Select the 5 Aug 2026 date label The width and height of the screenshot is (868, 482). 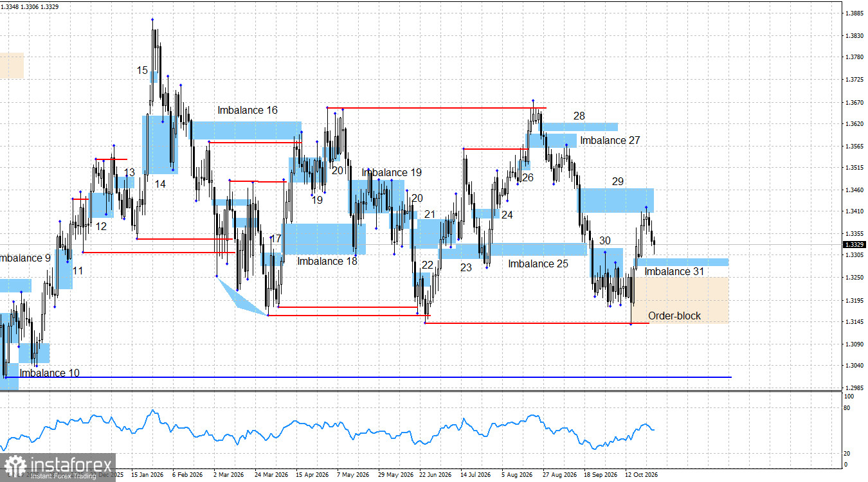pos(518,475)
